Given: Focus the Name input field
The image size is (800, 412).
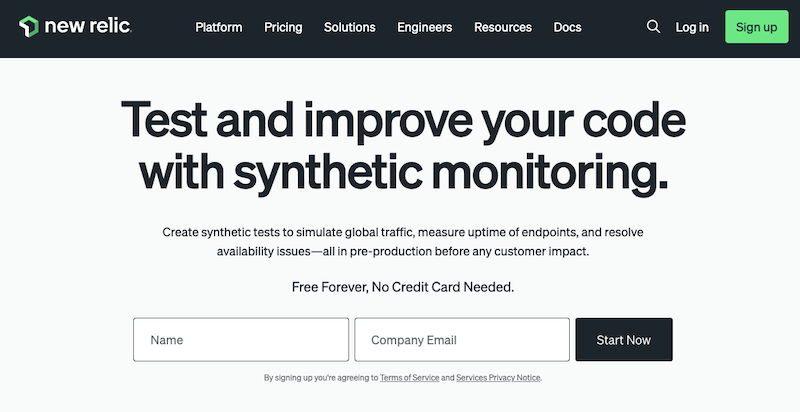Looking at the screenshot, I should [241, 340].
